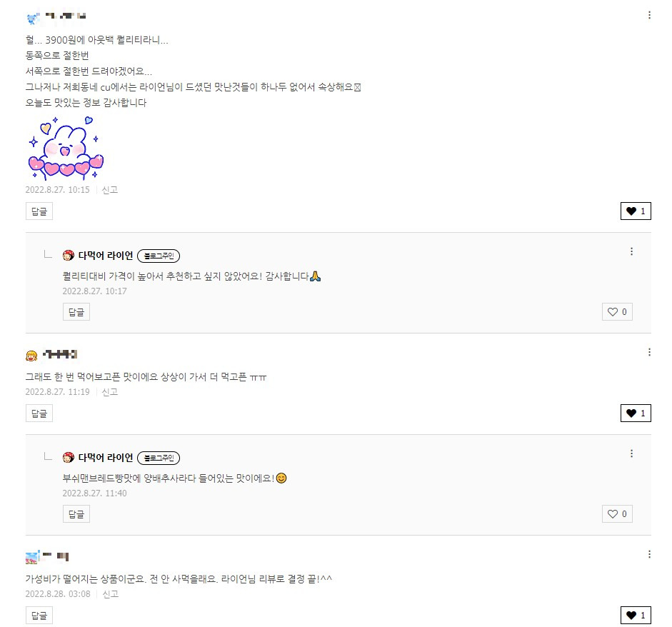Image resolution: width=672 pixels, height=627 pixels.
Task: Open more options for 10:15 comment
Action: 649,16
